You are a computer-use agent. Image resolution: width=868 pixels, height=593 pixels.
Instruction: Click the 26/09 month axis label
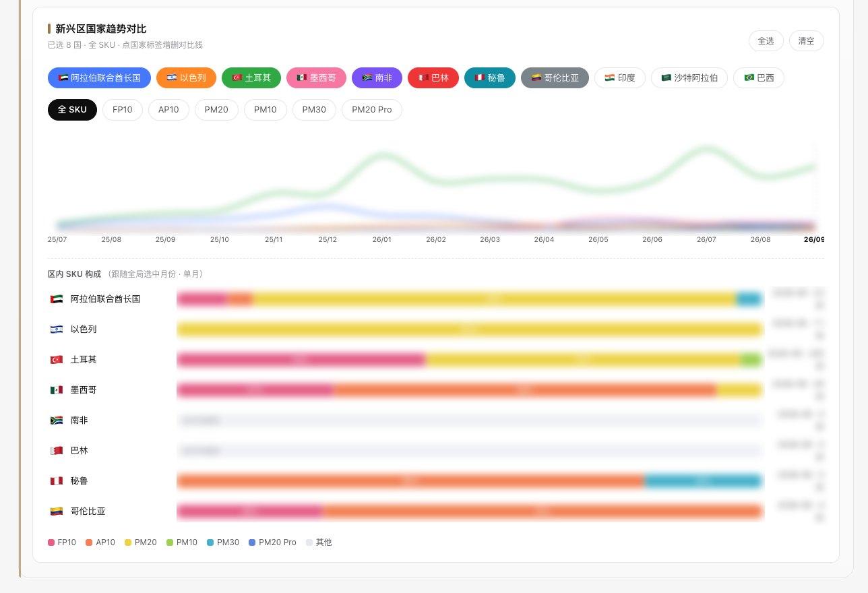pos(814,240)
